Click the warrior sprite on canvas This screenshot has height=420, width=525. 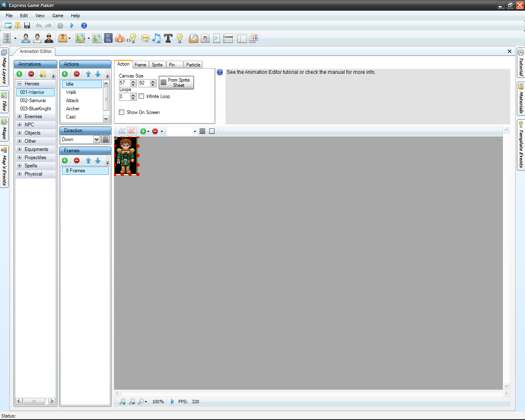[126, 156]
